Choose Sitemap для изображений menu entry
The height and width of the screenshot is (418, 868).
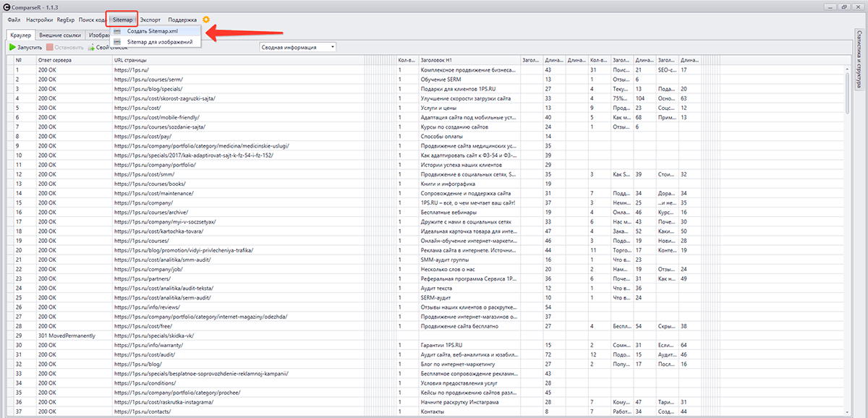[x=159, y=42]
